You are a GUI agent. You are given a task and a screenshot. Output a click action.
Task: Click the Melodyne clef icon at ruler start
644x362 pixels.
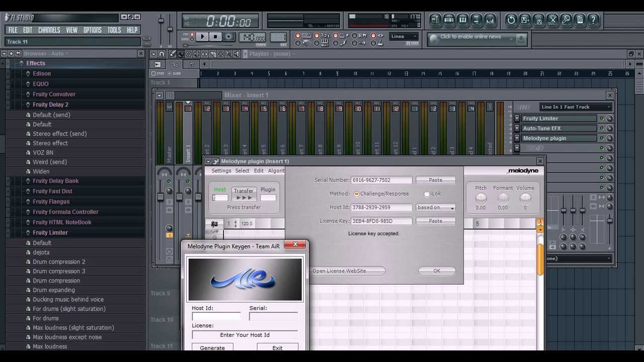click(214, 224)
